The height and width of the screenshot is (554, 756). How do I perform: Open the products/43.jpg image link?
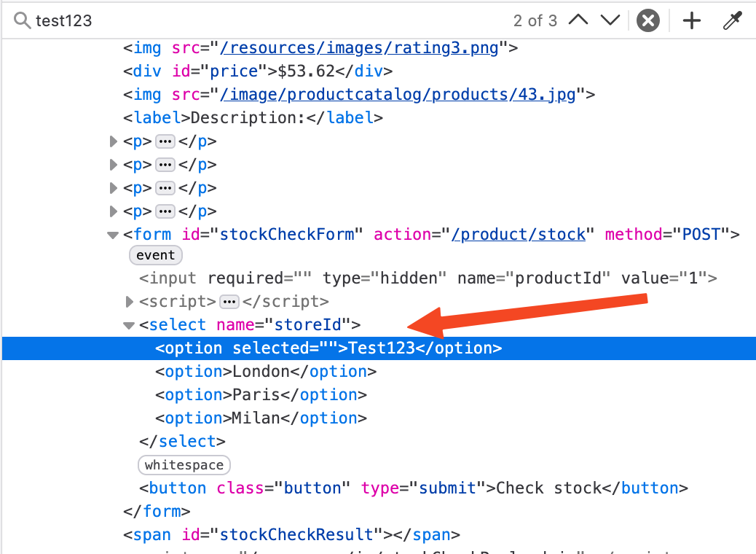coord(398,95)
